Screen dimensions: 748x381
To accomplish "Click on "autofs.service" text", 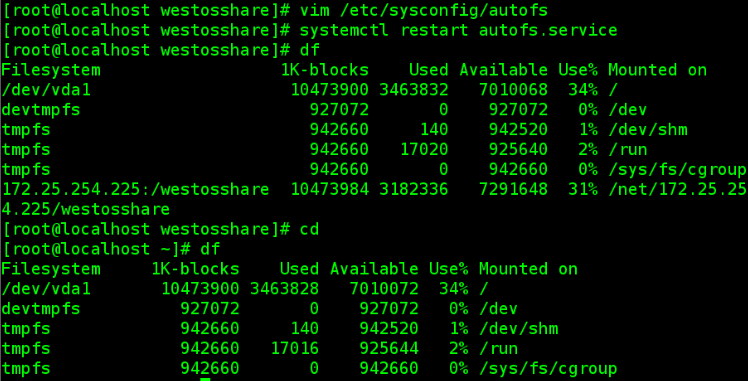I will (x=548, y=31).
